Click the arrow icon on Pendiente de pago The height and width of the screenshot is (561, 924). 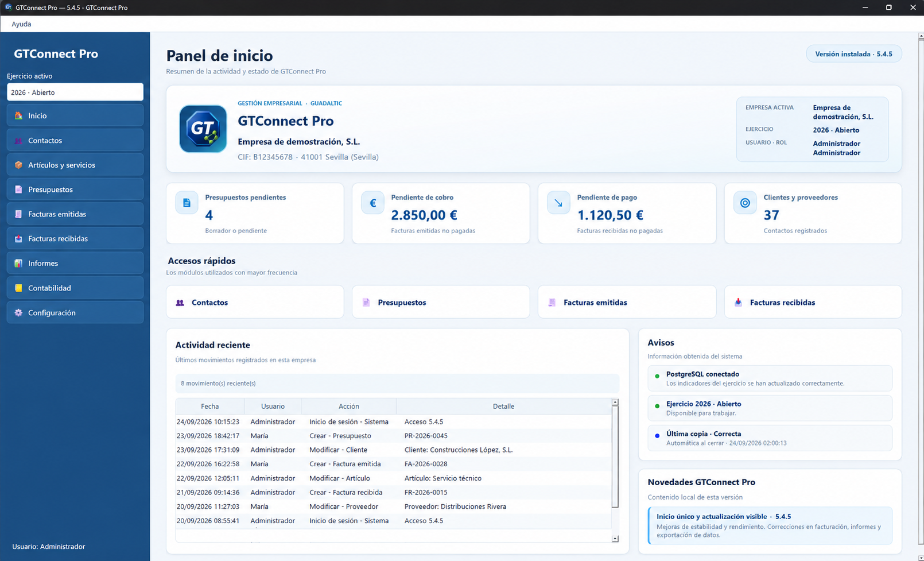[x=558, y=203]
